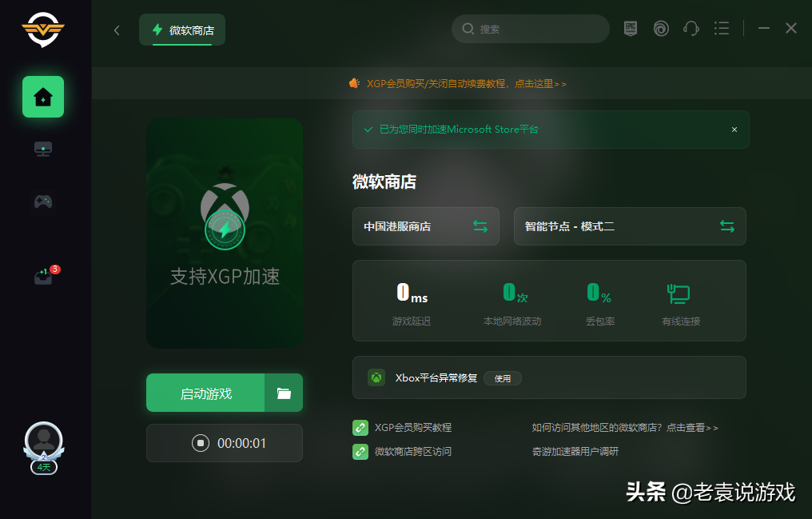Click the link icon beside XGP会员购买教程
Image resolution: width=812 pixels, height=519 pixels.
tap(360, 428)
